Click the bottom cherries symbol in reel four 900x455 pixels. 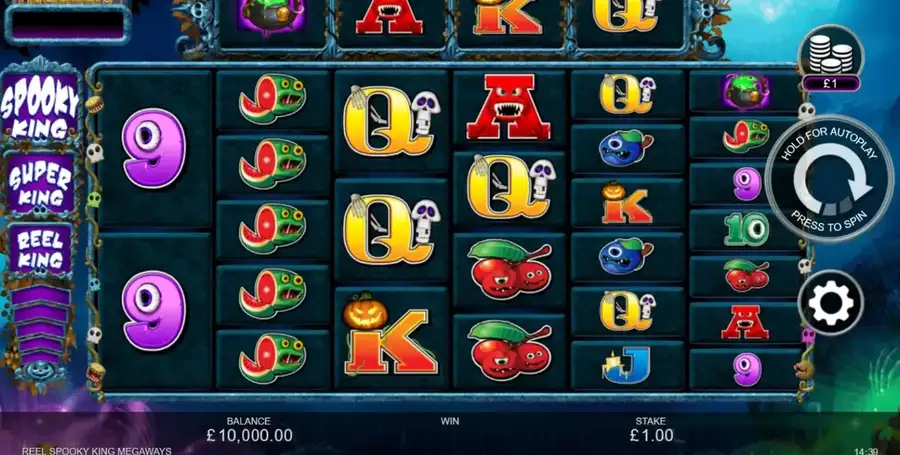[509, 350]
